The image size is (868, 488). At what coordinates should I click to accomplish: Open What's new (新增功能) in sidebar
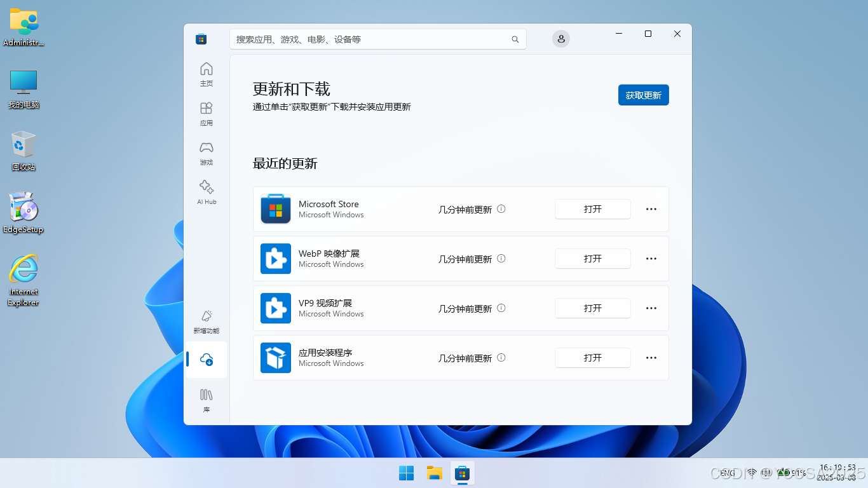pos(207,322)
